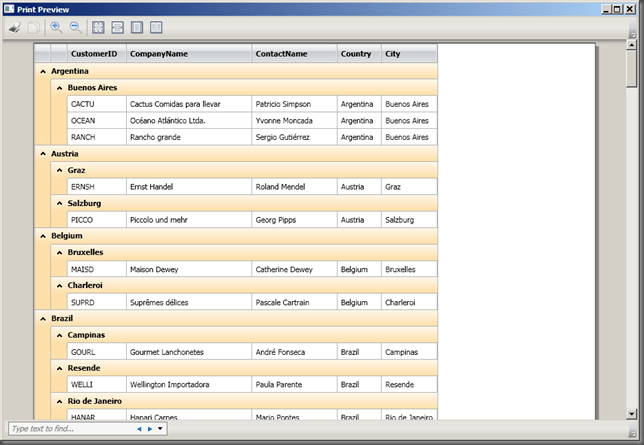644x445 pixels.
Task: Click the disabled Copy pages icon
Action: click(33, 28)
